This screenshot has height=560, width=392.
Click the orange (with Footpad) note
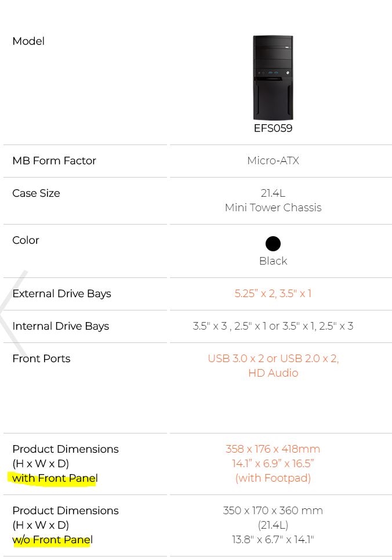click(x=273, y=478)
